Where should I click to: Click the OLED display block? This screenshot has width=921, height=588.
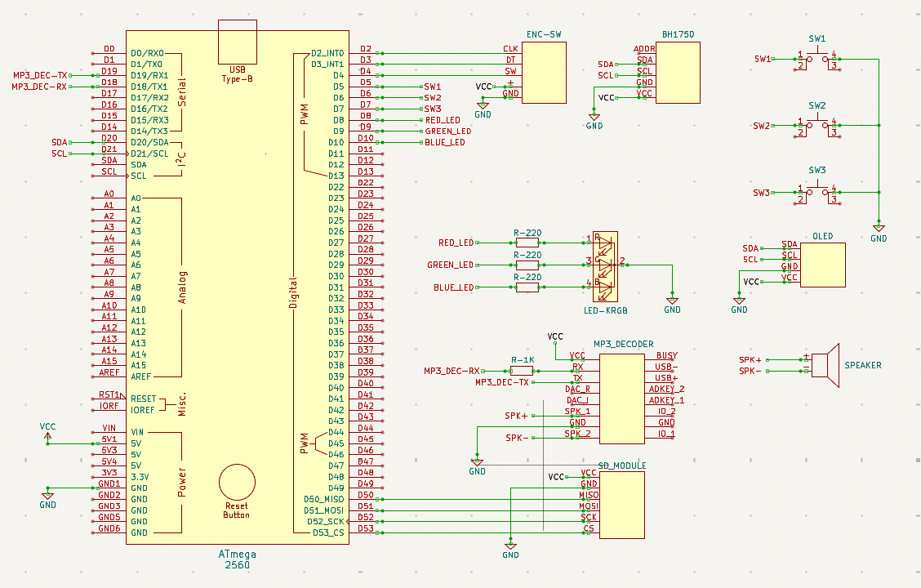pyautogui.click(x=823, y=265)
